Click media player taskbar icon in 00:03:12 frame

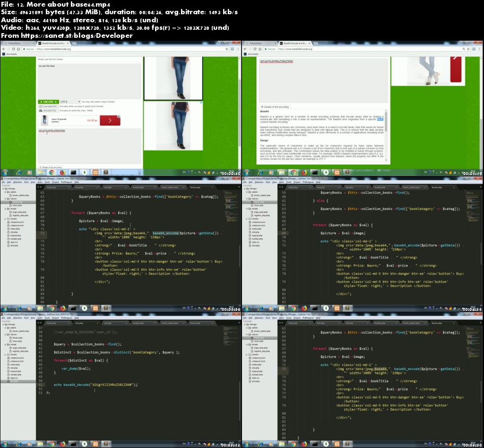point(29,444)
